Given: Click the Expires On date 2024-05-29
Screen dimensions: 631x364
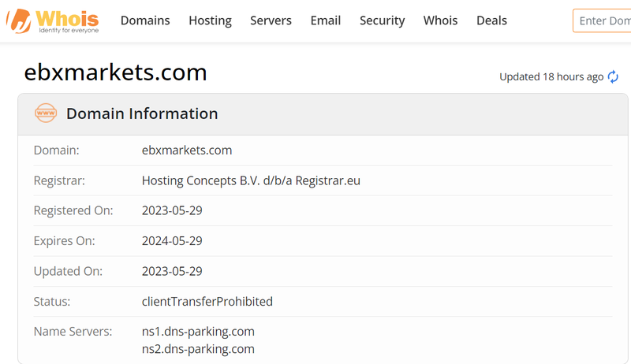Looking at the screenshot, I should click(172, 241).
